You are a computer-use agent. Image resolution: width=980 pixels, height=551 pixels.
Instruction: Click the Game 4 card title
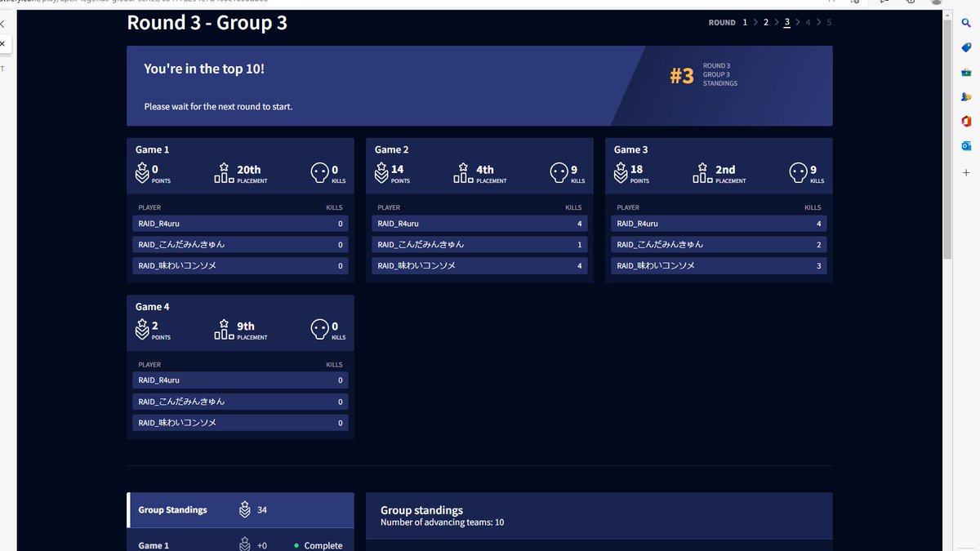(153, 306)
